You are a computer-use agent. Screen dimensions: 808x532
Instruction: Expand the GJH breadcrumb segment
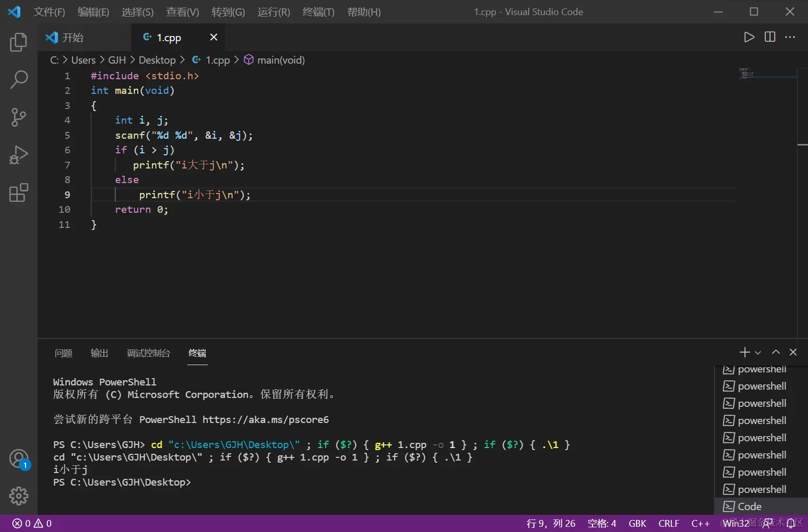(x=117, y=60)
